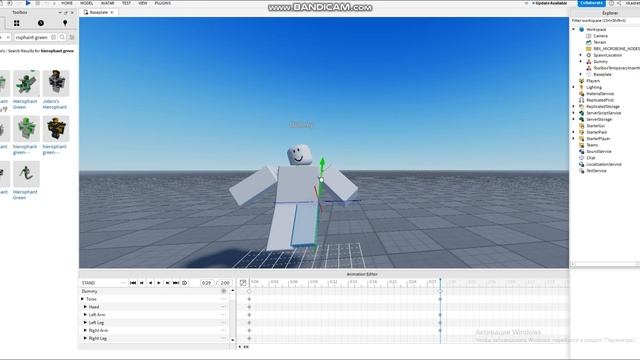Viewport: 640px width, 360px height.
Task: Click the Torso keyframe at timeline start
Action: pos(249,299)
